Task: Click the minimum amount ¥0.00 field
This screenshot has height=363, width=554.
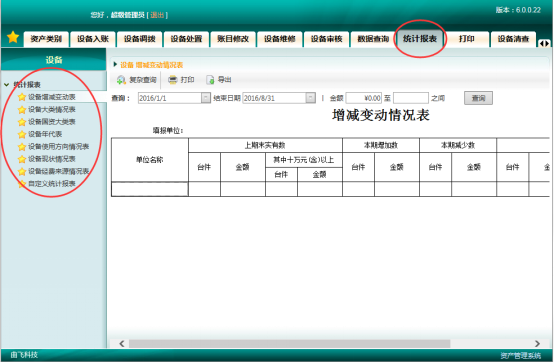Action: (x=364, y=98)
